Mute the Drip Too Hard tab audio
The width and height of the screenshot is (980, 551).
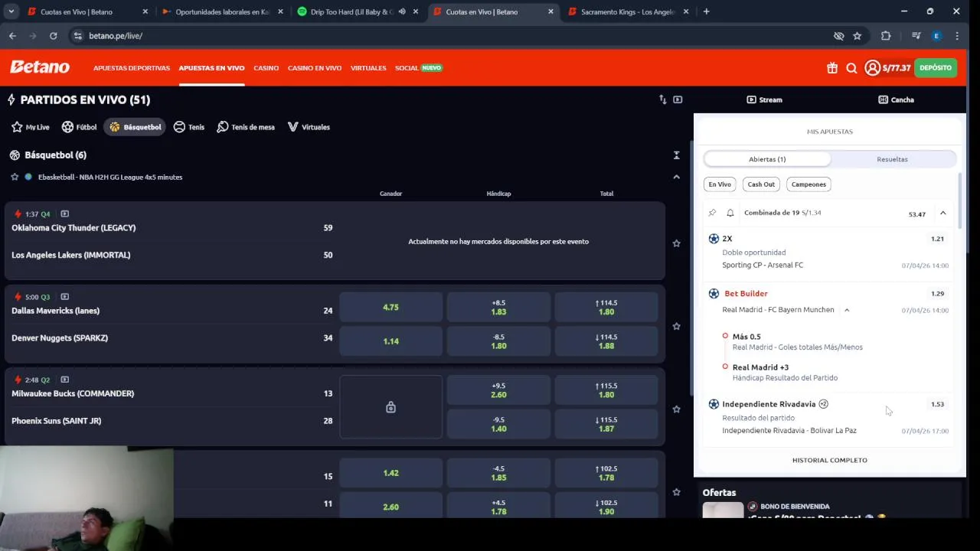[x=402, y=11]
